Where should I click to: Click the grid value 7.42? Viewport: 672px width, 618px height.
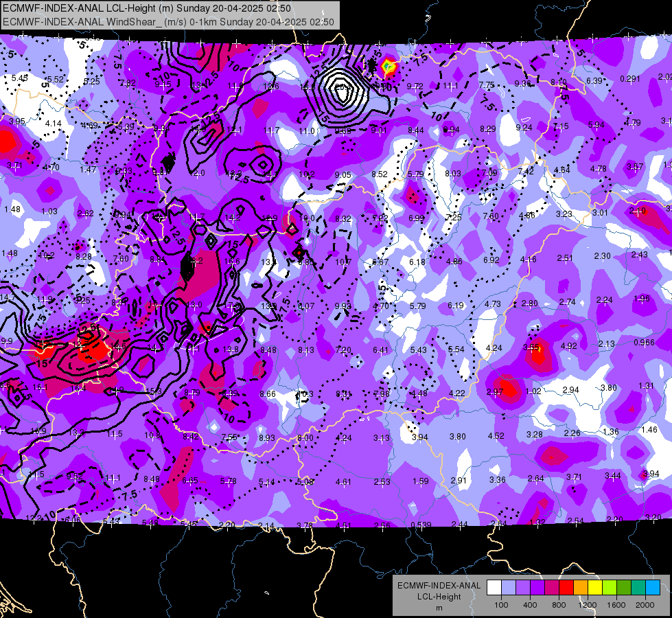526,172
